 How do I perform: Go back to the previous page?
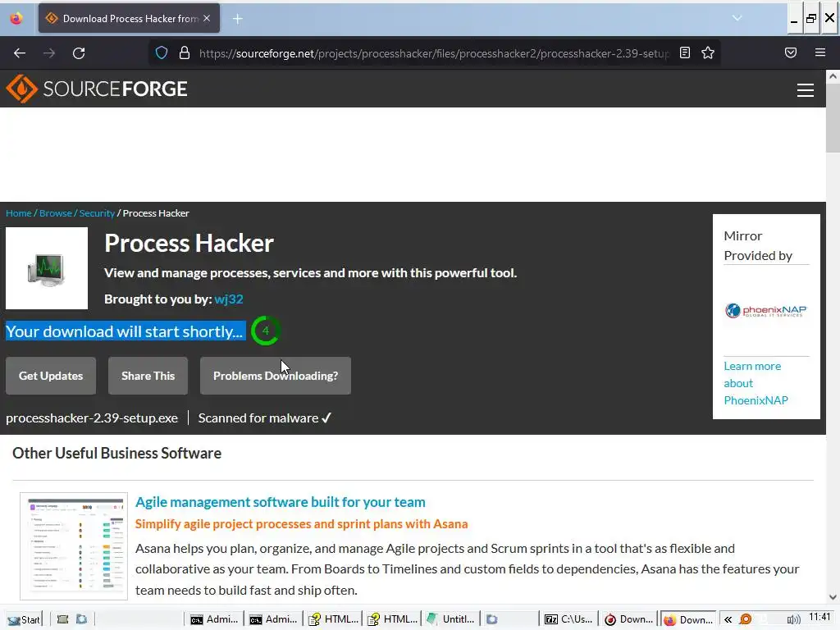20,53
